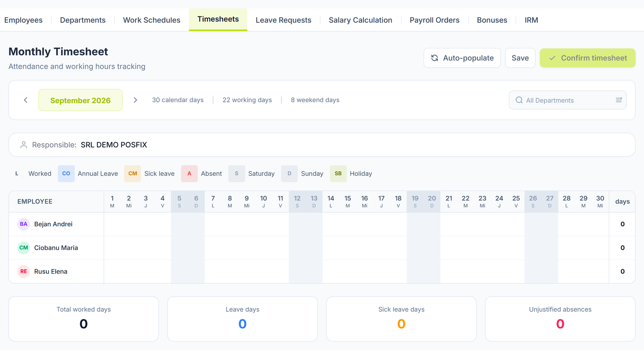Switch to the Departments tab
The height and width of the screenshot is (350, 644).
click(x=83, y=20)
